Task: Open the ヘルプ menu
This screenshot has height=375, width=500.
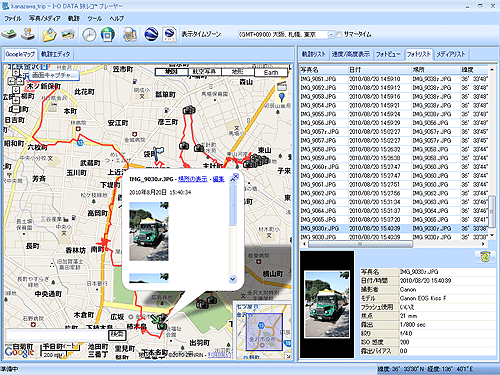Action: (x=116, y=18)
